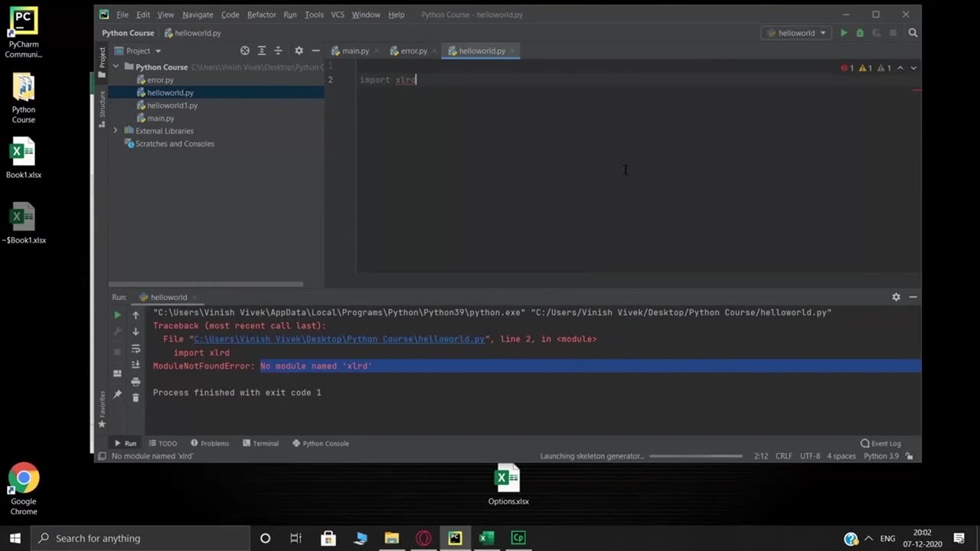Click the yellow warning count indicator

[x=866, y=68]
